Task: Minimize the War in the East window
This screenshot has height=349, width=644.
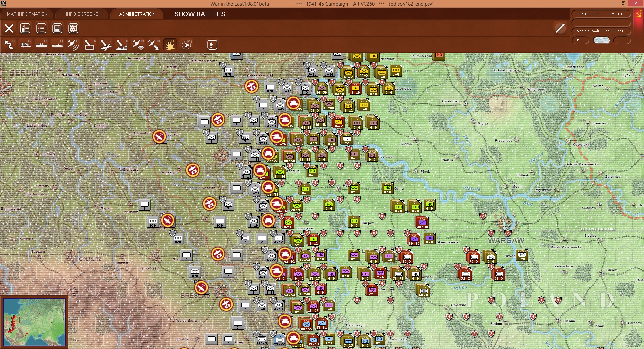Action: click(614, 4)
